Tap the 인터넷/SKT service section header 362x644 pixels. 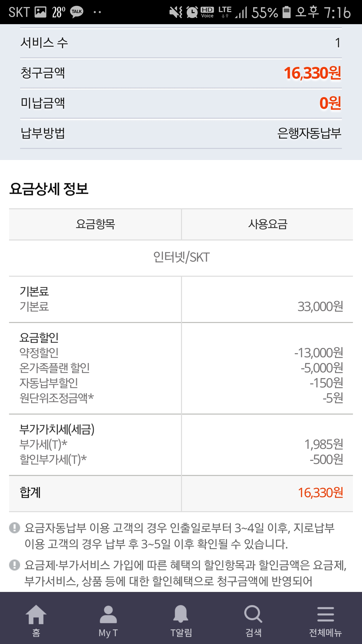click(x=181, y=257)
